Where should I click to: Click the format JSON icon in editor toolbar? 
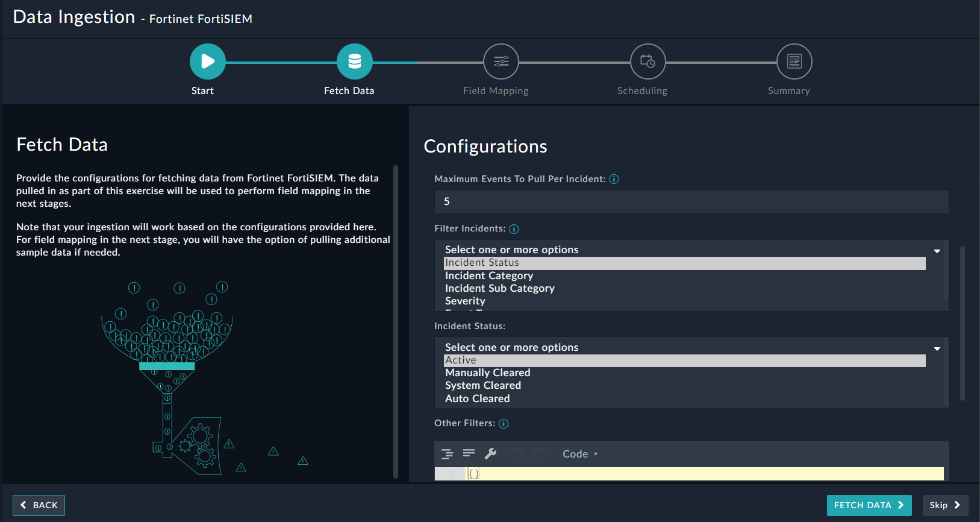pyautogui.click(x=447, y=454)
